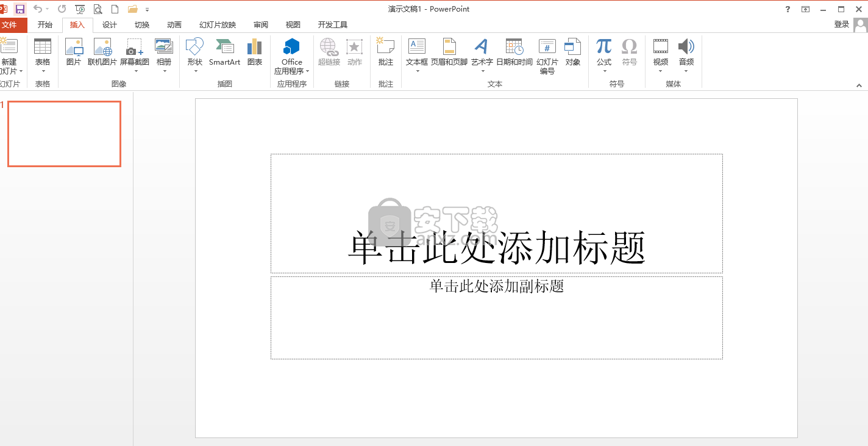The height and width of the screenshot is (446, 868).
Task: Select the active 插入 tab
Action: [77, 25]
